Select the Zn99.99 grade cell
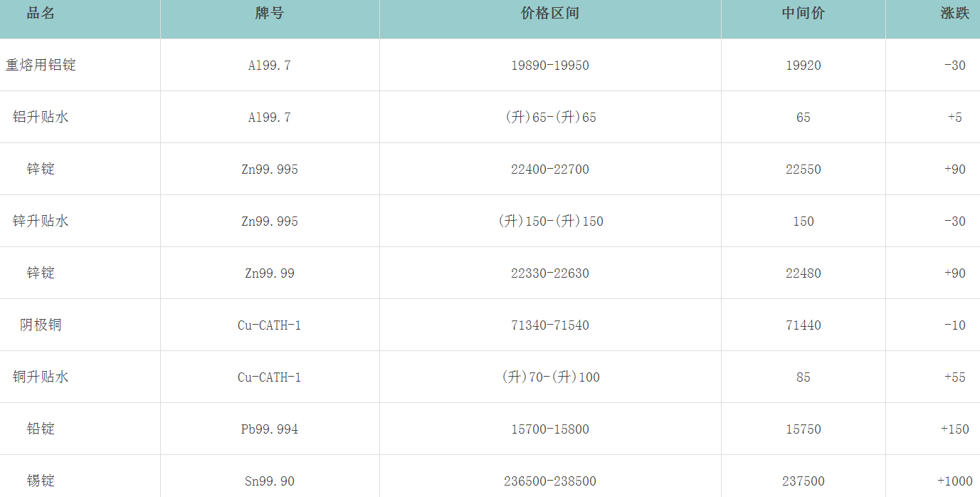The image size is (980, 497). 269,273
